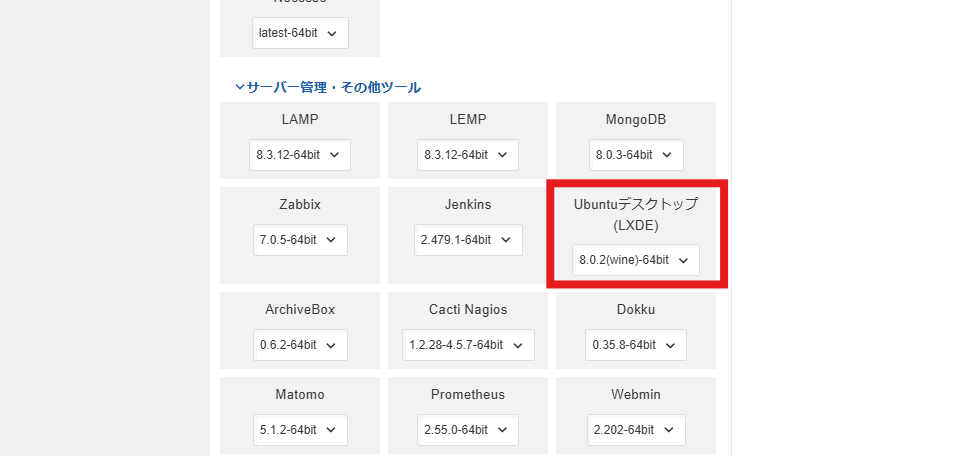This screenshot has height=456, width=958.
Task: Open the Matomo 5.1.2-64bit dropdown
Action: click(299, 430)
